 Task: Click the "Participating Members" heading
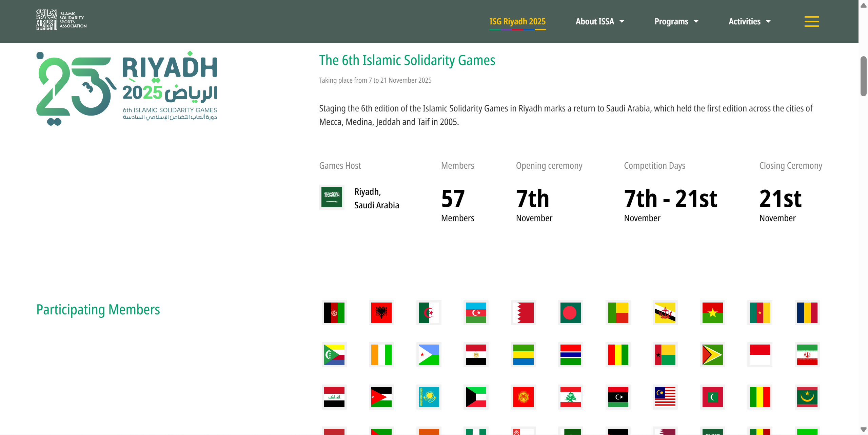(98, 310)
